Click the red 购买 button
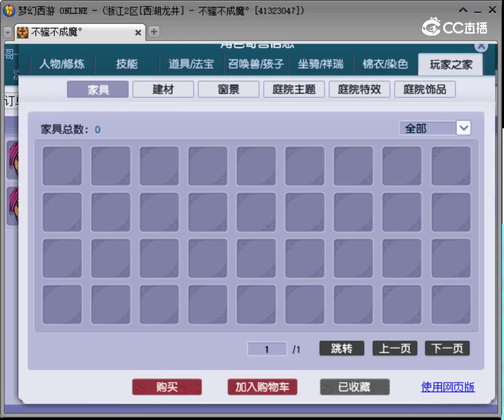 167,387
